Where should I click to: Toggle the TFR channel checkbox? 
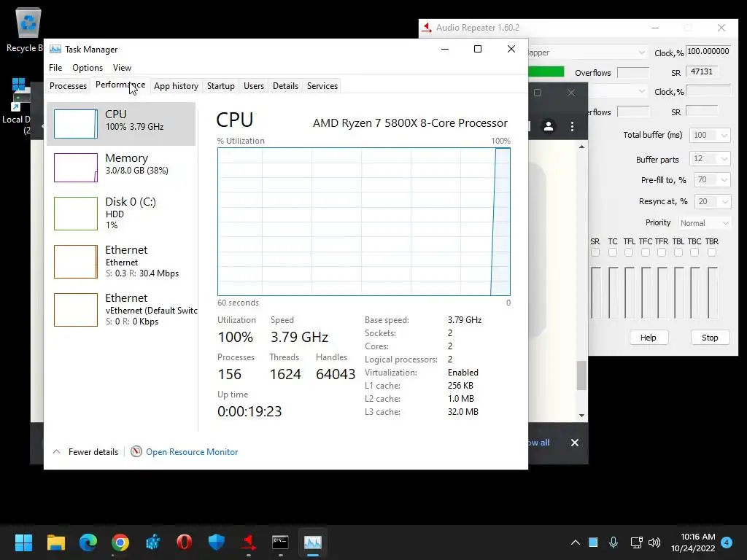662,252
